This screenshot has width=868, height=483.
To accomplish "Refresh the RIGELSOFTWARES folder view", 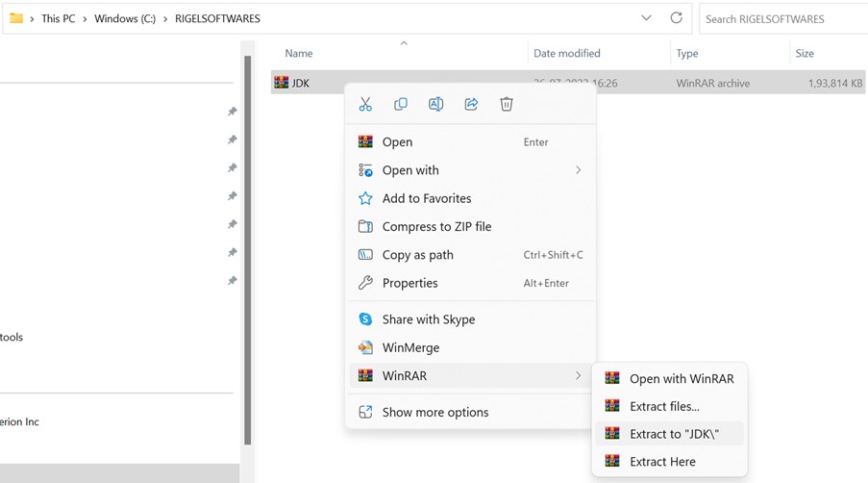I will tap(676, 18).
